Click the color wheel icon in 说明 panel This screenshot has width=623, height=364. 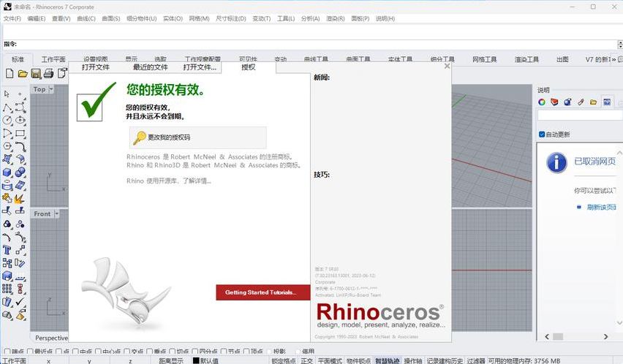pos(542,102)
